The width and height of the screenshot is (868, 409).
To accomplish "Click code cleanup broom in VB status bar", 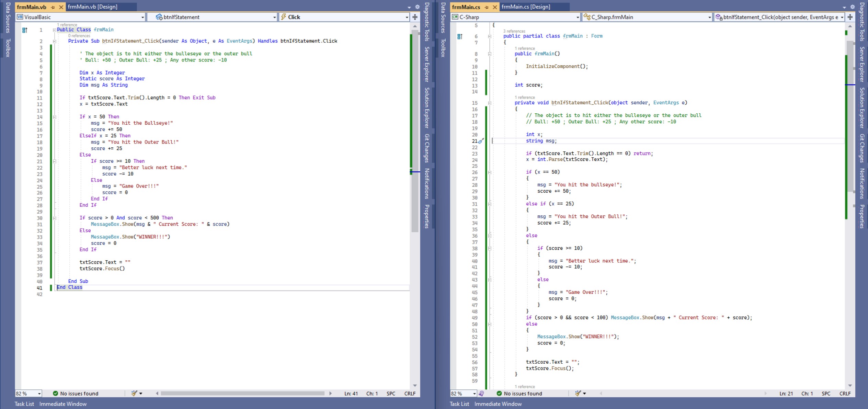I will click(x=134, y=393).
